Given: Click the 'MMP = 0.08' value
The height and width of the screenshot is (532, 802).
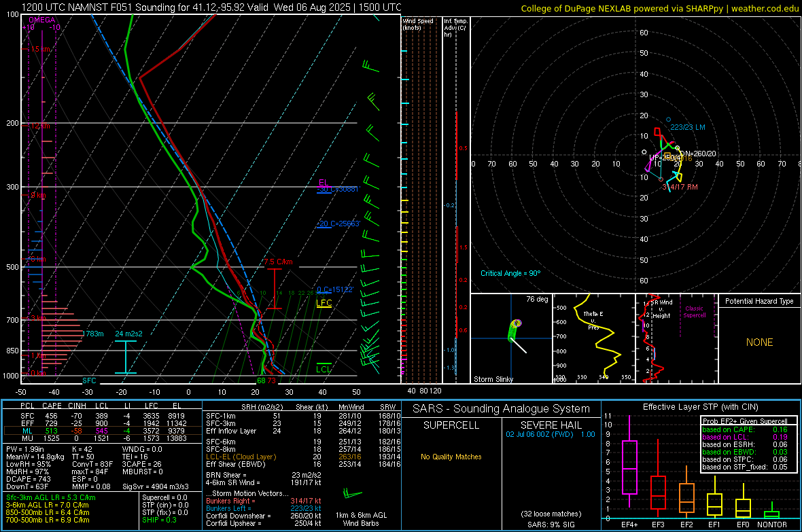Looking at the screenshot, I should [x=91, y=486].
